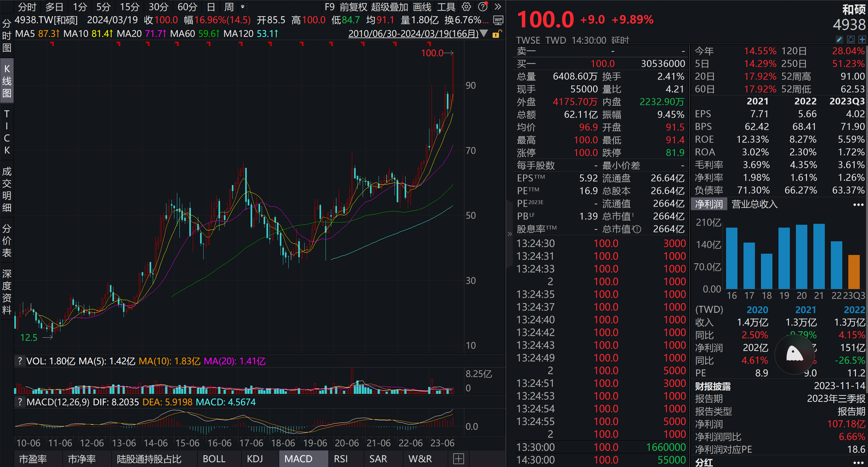The width and height of the screenshot is (868, 467).
Task: Click the WP screen icon beside the turnover rate
Action: tap(498, 20)
